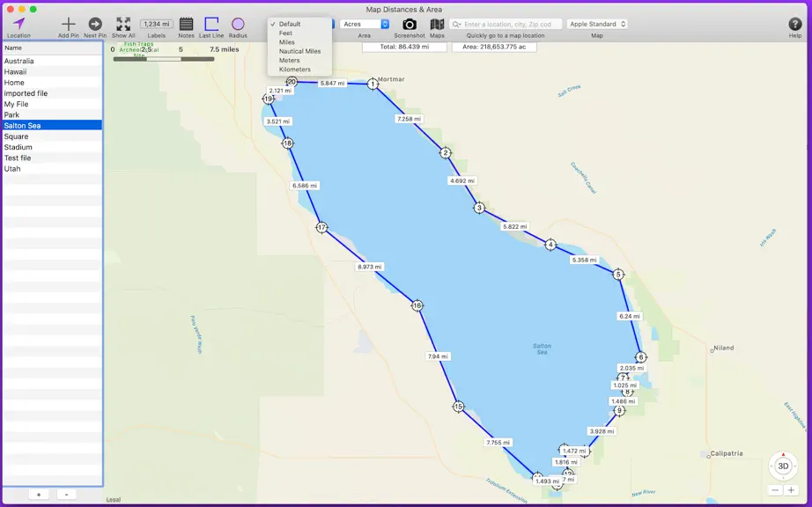Select My File in the list

52,104
